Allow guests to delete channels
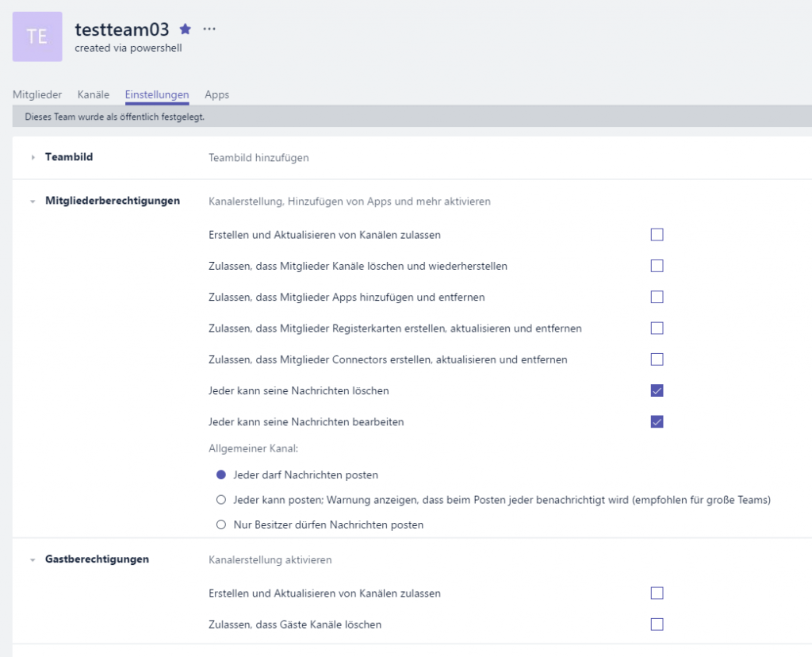This screenshot has width=812, height=657. (657, 624)
